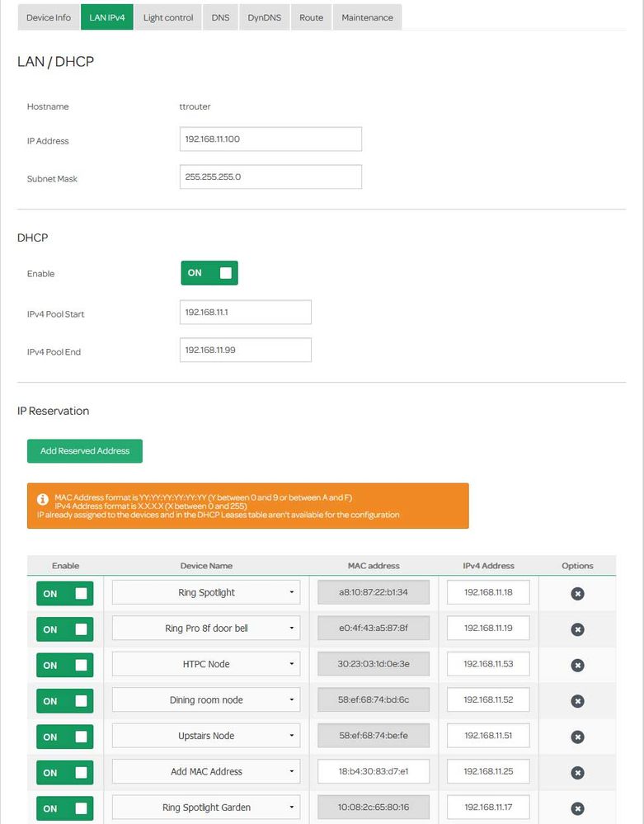Remove the Dining room node reservation
644x824 pixels.
577,701
